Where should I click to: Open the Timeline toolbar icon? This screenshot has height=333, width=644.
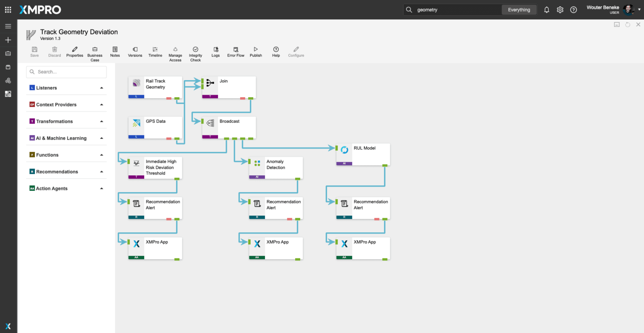[155, 52]
